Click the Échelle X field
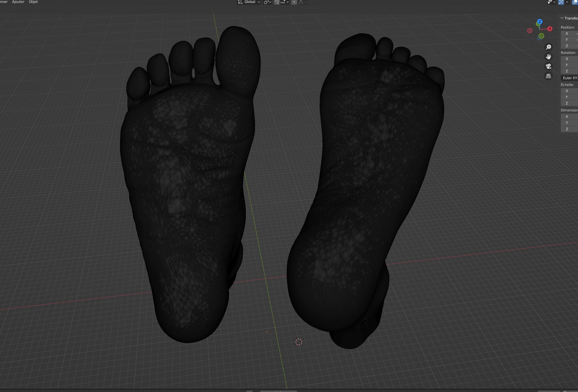Image resolution: width=578 pixels, height=392 pixels. (x=569, y=91)
